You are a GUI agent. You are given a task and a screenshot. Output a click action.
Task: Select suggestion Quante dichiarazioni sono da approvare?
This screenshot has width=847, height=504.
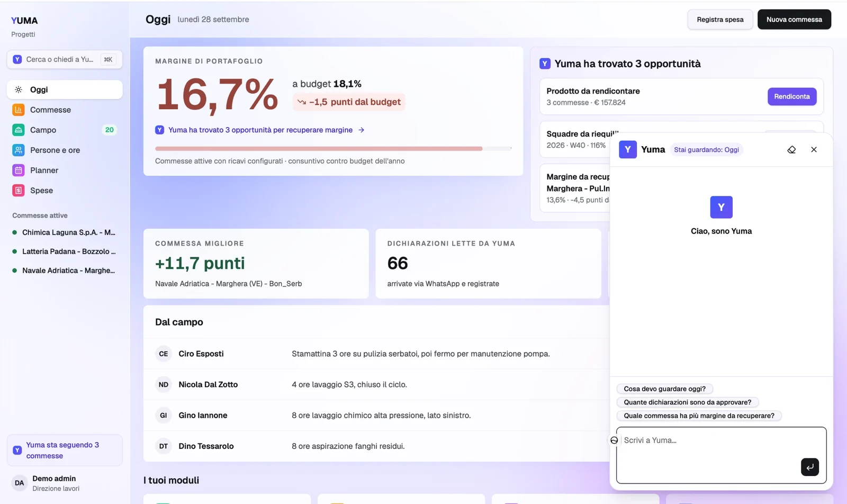point(687,402)
